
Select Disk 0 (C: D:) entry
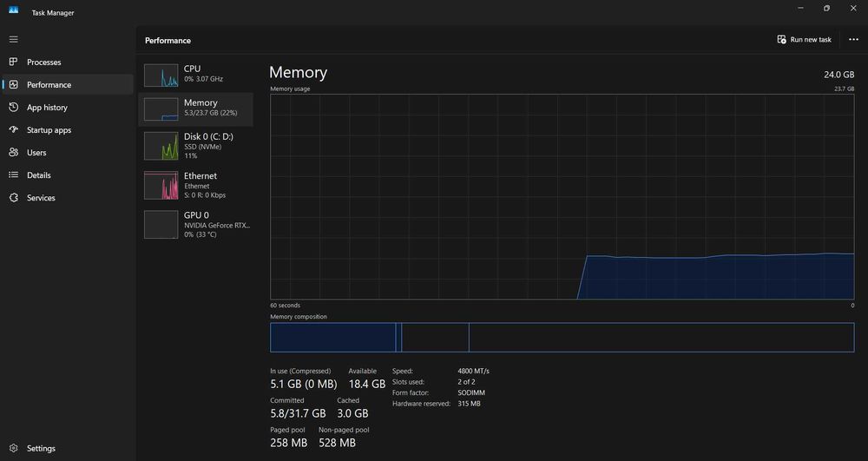click(x=196, y=146)
